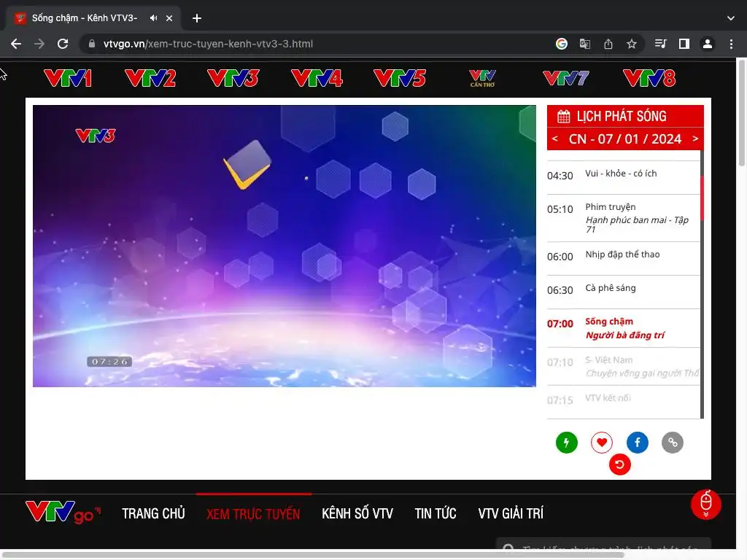Select the 07:10 S- Việt Nam program
Screen dimensions: 747x560
(623, 367)
